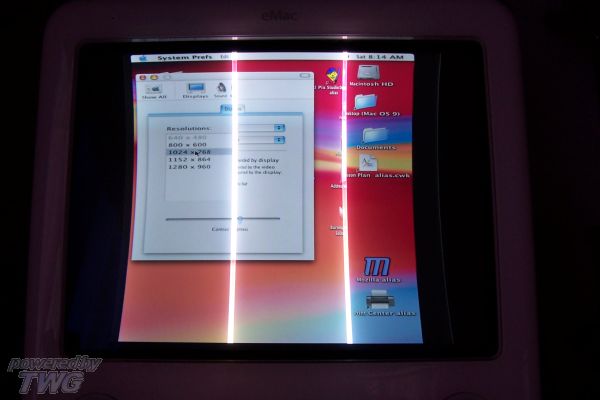Select the 1152 x 864 resolution

189,159
